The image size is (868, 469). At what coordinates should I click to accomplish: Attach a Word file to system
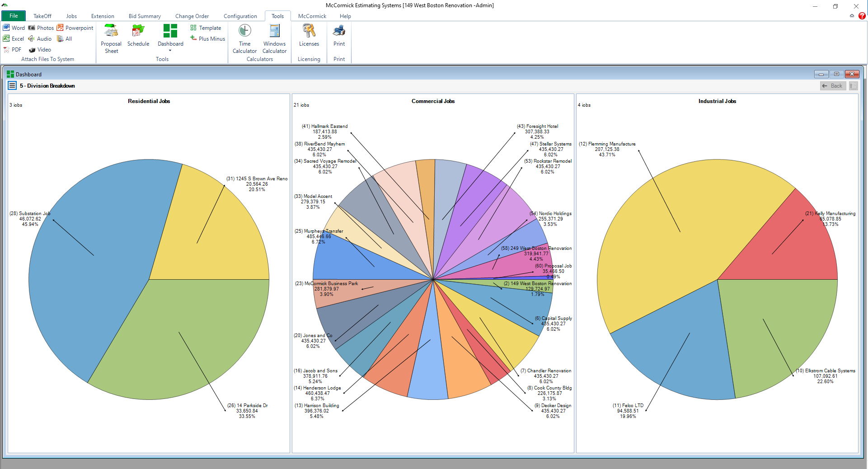coord(14,28)
